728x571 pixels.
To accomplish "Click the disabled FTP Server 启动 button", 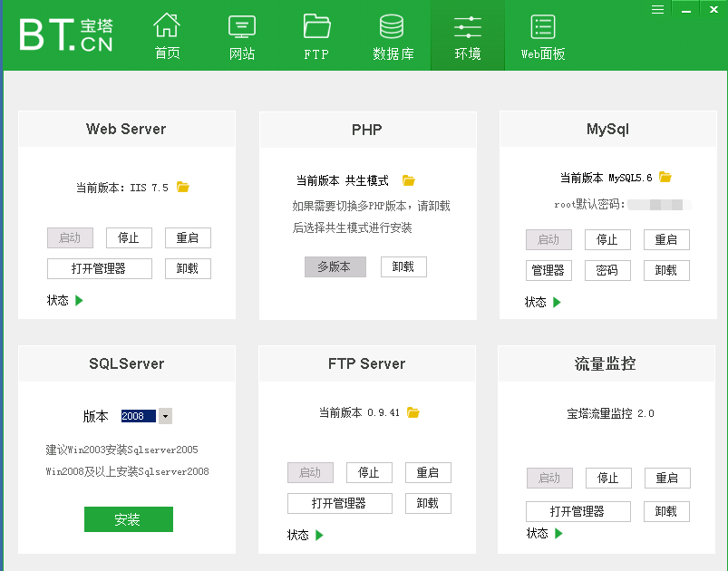I will [x=310, y=472].
